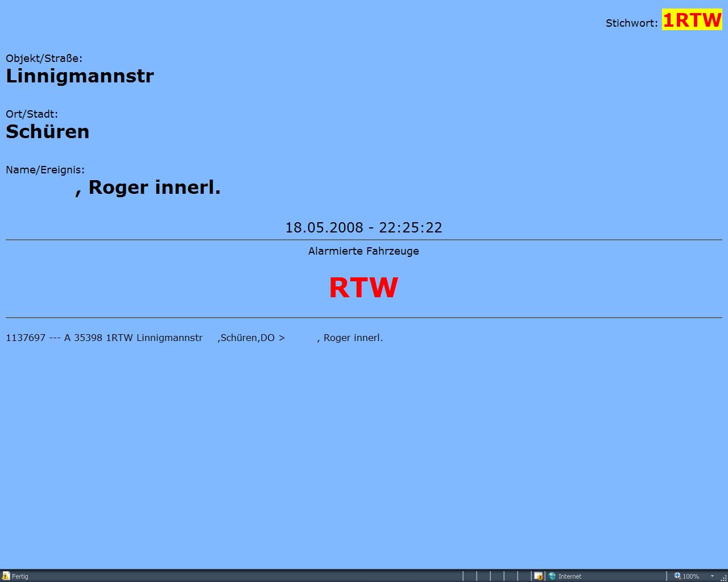Click the alarm timestamp 18.05.2008 - 22:25:22

click(363, 227)
